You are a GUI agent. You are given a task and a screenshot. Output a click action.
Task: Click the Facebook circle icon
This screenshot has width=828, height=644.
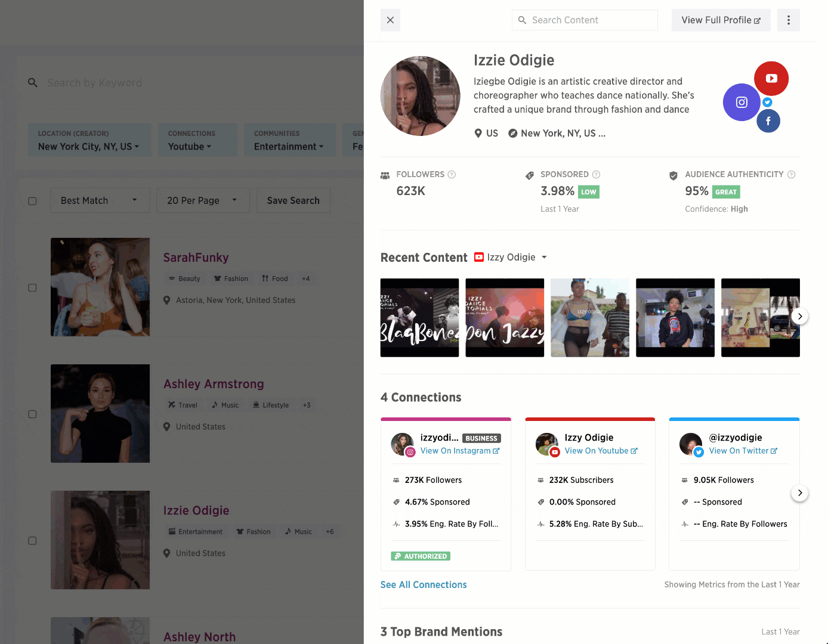click(x=768, y=121)
